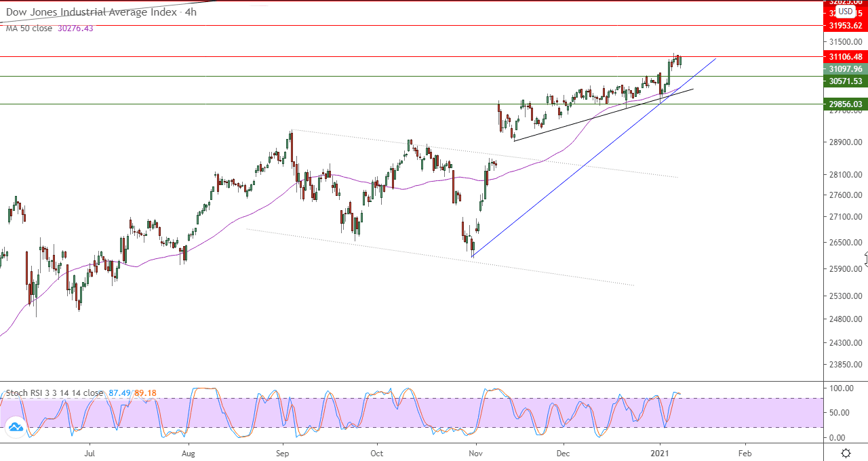The image size is (868, 461).
Task: Click the red 31953.62 price label
Action: (x=844, y=26)
